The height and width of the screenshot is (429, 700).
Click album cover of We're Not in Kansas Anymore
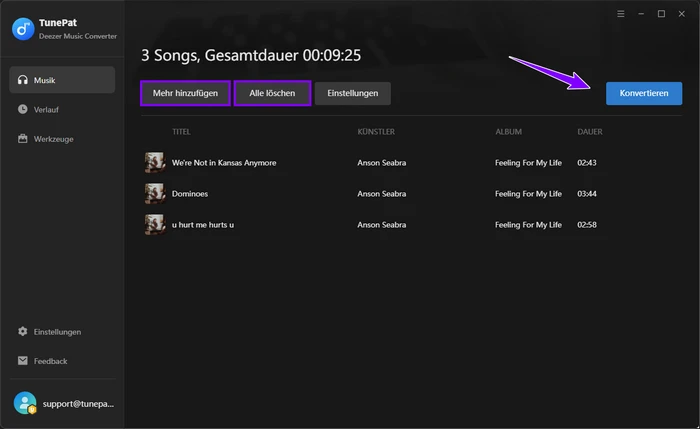point(155,162)
